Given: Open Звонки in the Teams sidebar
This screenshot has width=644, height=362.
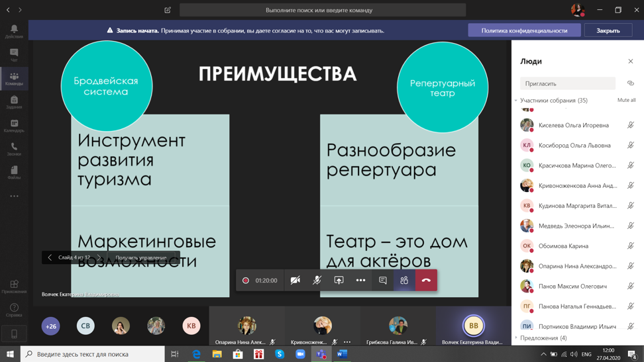Looking at the screenshot, I should [x=14, y=149].
